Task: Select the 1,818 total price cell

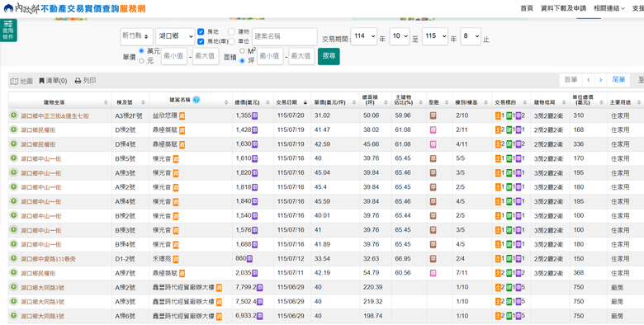Action: pos(253,187)
